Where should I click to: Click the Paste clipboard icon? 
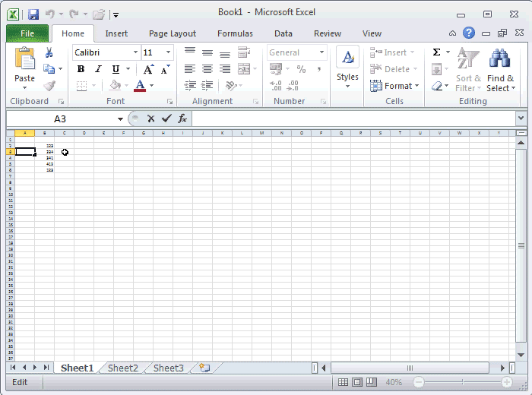tap(24, 59)
